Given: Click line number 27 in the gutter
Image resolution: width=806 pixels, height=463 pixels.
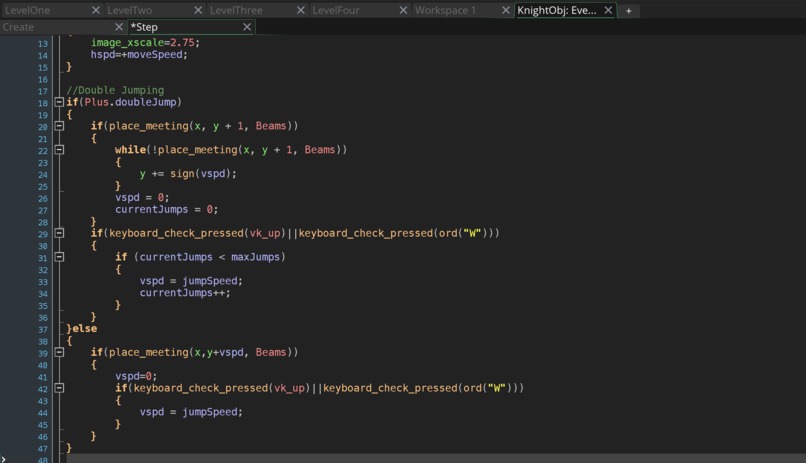Looking at the screenshot, I should tap(42, 211).
